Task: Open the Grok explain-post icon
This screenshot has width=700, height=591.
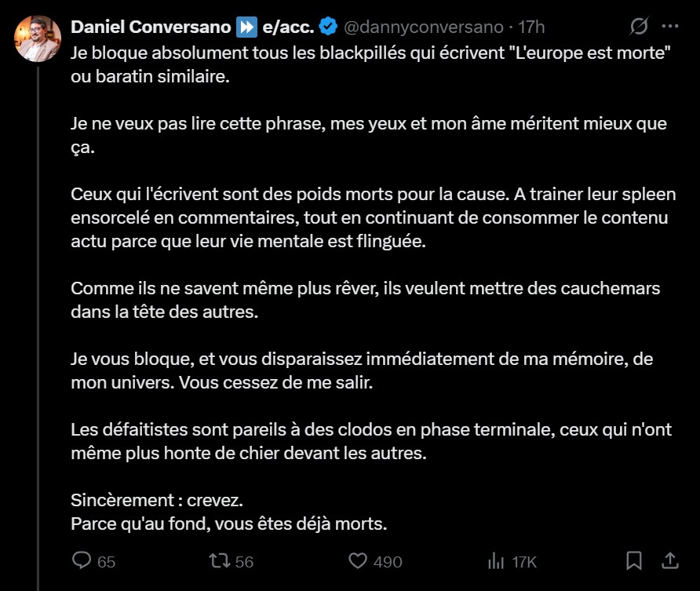Action: click(640, 27)
